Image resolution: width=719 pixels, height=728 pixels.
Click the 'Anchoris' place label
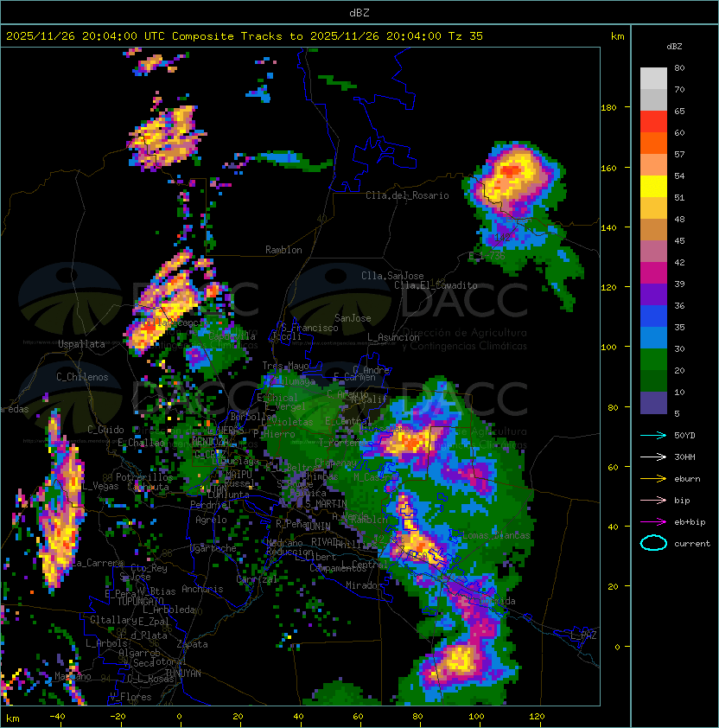[202, 589]
